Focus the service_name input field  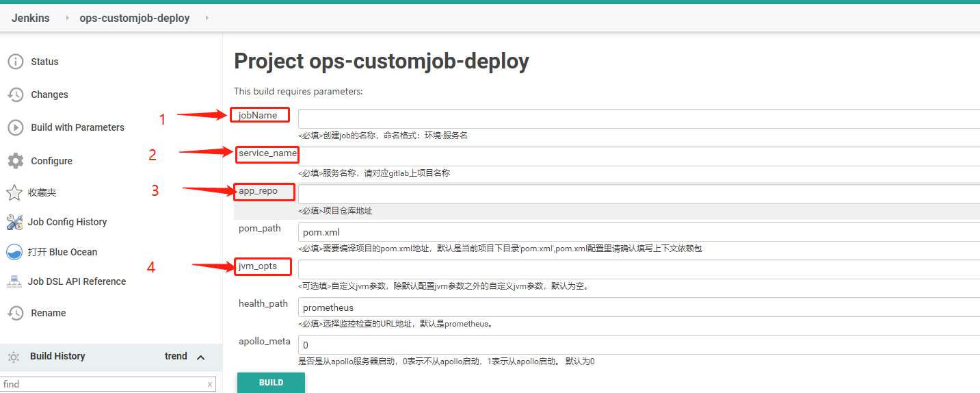[639, 156]
